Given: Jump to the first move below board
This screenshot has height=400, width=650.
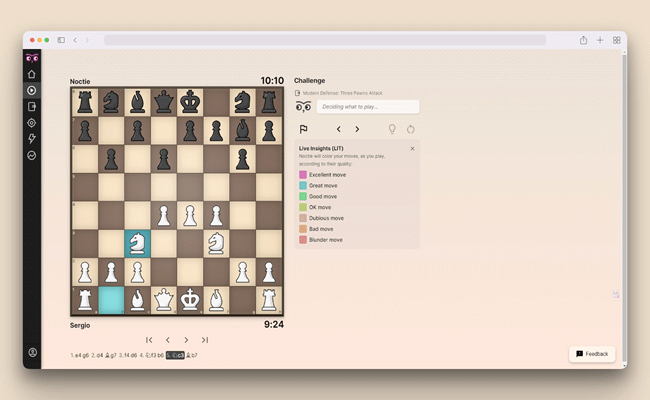Looking at the screenshot, I should pyautogui.click(x=149, y=340).
